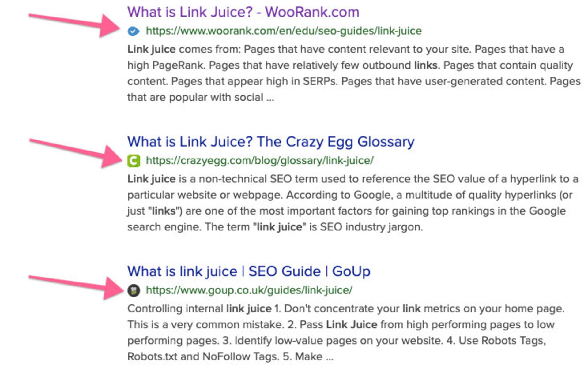Click the dark round GoUp favicon
This screenshot has height=377, width=588.
134,290
